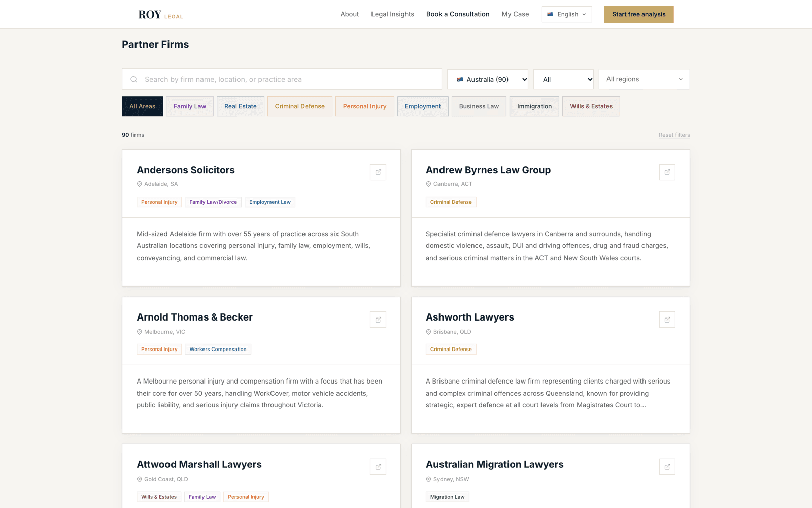Open My Case page
This screenshot has height=508, width=812.
(x=515, y=14)
